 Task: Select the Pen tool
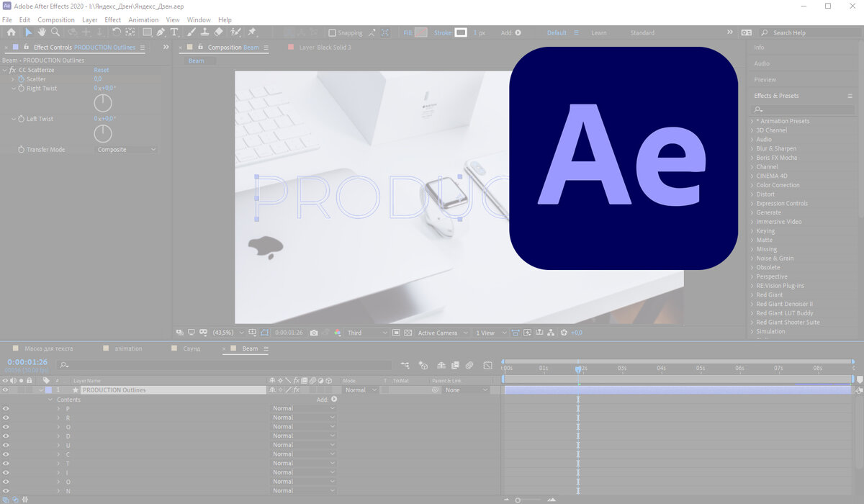click(x=161, y=32)
